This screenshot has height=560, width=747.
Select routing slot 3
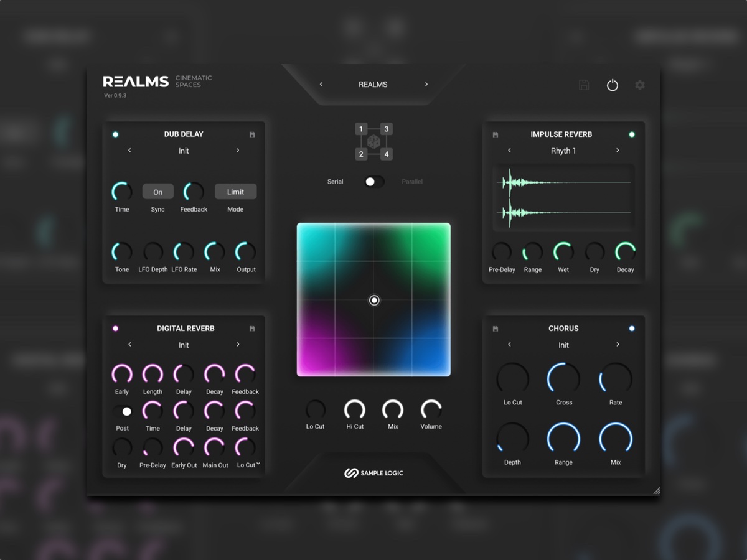pos(387,129)
